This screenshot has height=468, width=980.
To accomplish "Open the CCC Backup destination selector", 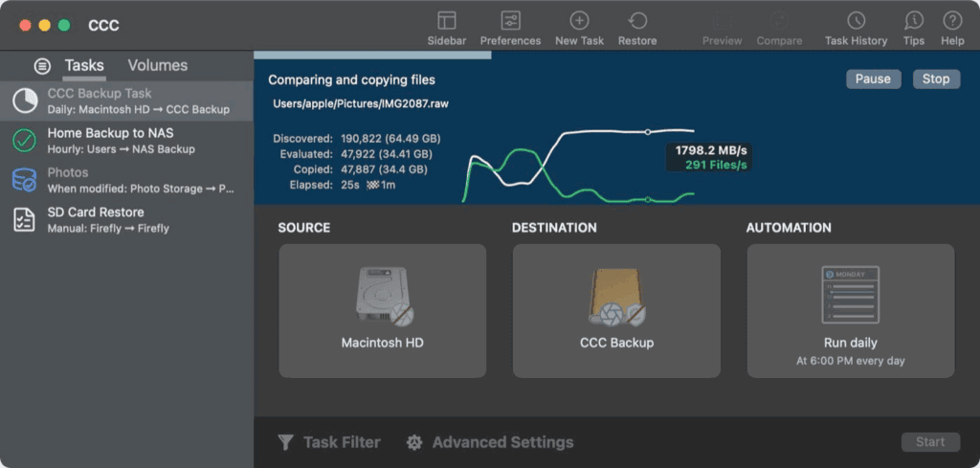I will coord(616,310).
